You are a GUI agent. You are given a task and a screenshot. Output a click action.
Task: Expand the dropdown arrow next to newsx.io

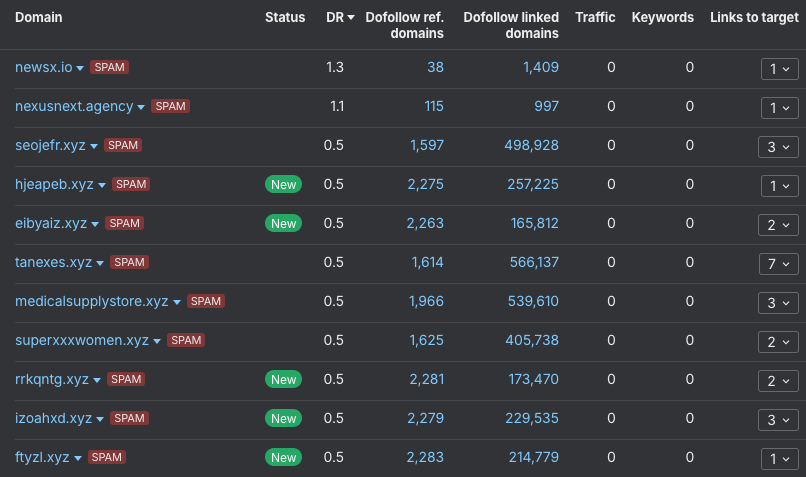coord(80,68)
